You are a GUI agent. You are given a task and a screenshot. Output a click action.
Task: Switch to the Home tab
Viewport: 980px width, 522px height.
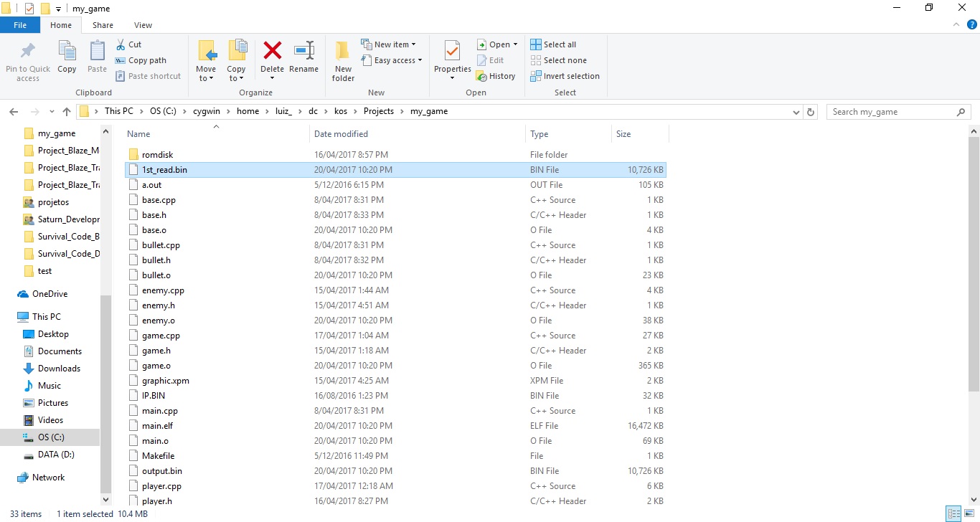(61, 25)
